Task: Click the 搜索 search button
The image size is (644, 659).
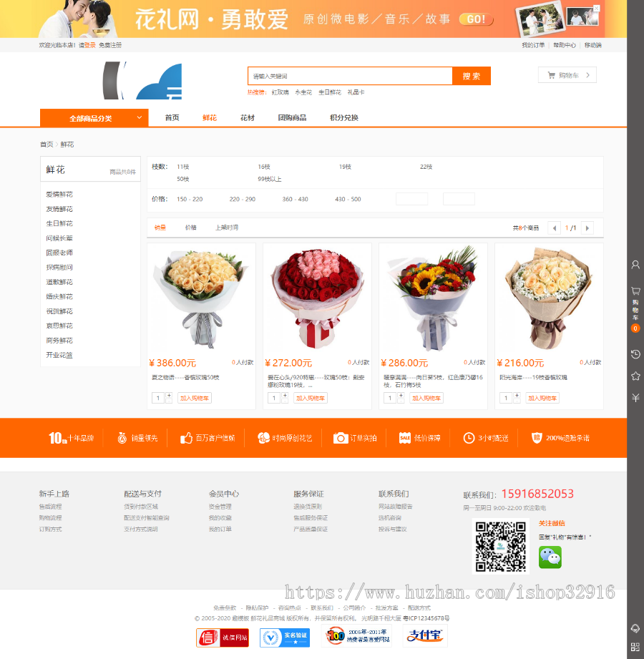Action: [x=472, y=75]
